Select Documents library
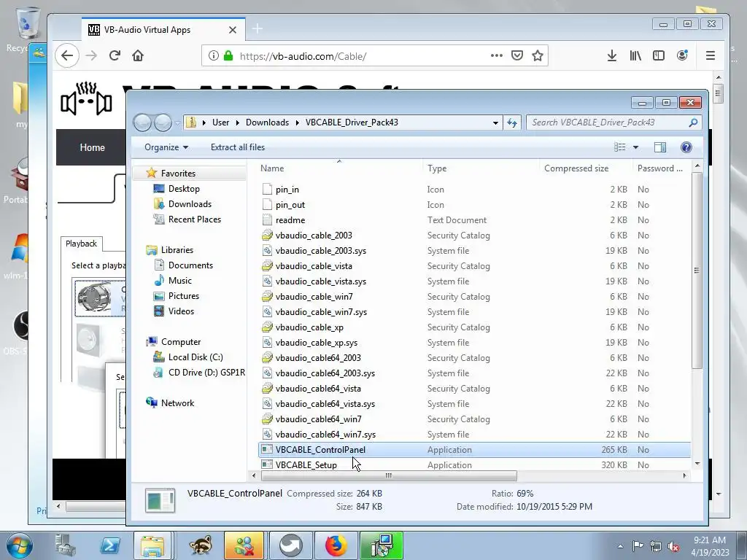The width and height of the screenshot is (747, 560). [x=190, y=265]
